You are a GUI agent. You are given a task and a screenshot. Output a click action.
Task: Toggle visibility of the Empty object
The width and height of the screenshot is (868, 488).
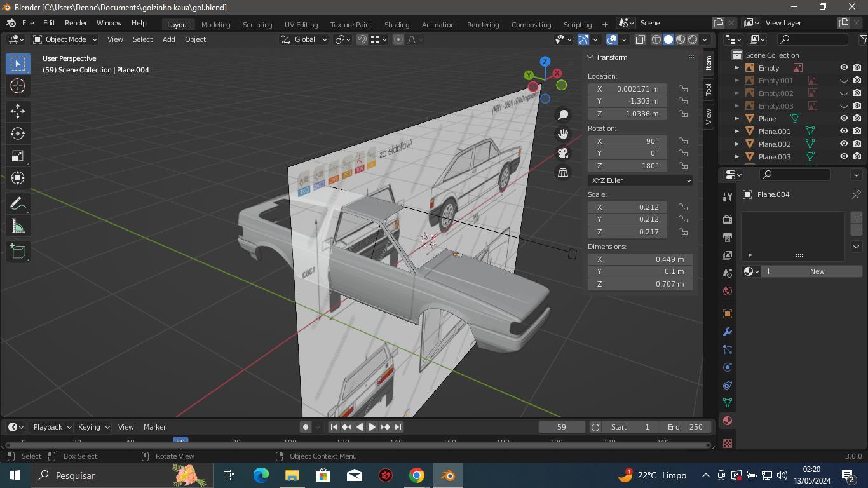point(844,68)
